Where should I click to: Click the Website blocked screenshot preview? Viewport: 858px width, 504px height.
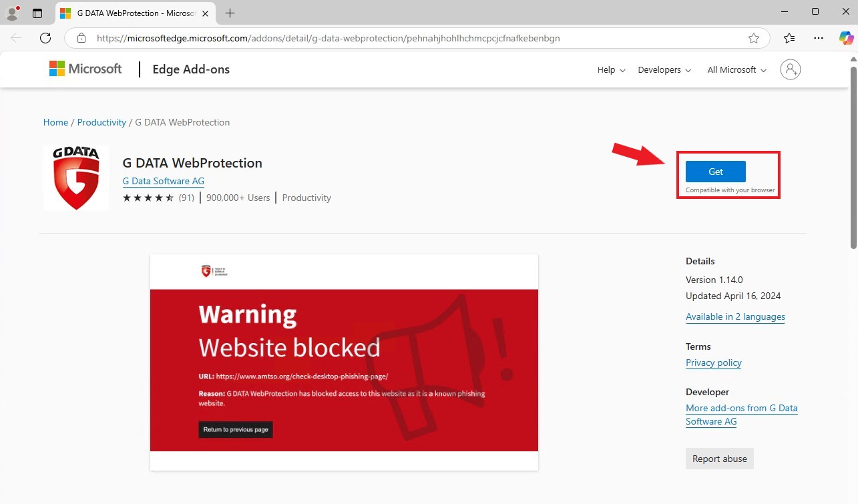coord(344,362)
